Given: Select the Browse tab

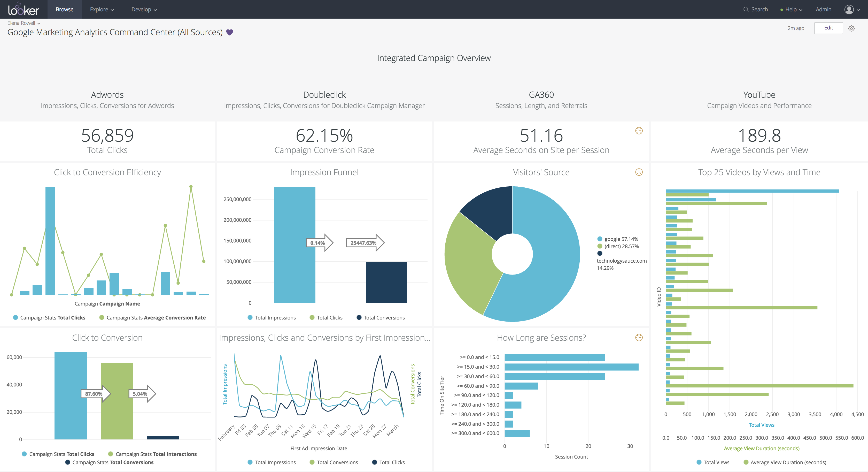Looking at the screenshot, I should [x=64, y=10].
